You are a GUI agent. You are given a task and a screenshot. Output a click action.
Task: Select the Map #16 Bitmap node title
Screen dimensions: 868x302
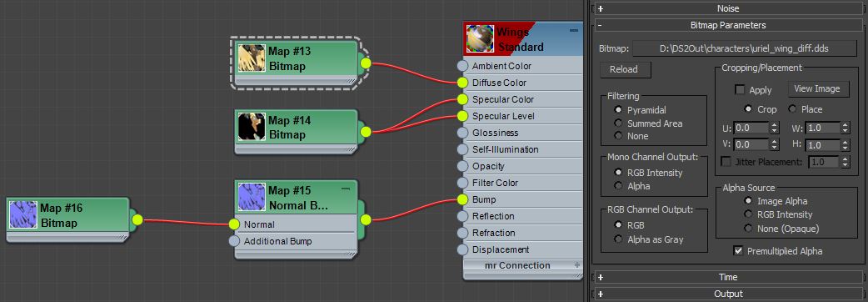(x=61, y=215)
